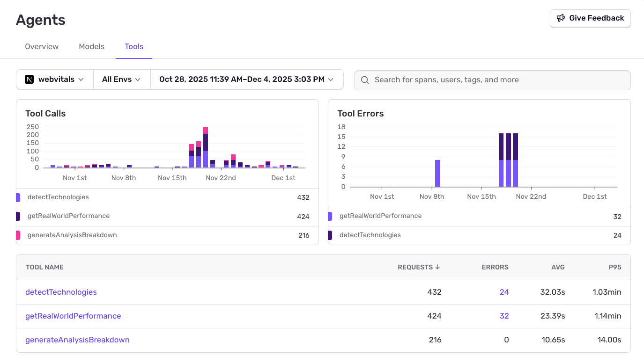Click the dark legend swatch for getRealWorldPerformance

pyautogui.click(x=18, y=216)
